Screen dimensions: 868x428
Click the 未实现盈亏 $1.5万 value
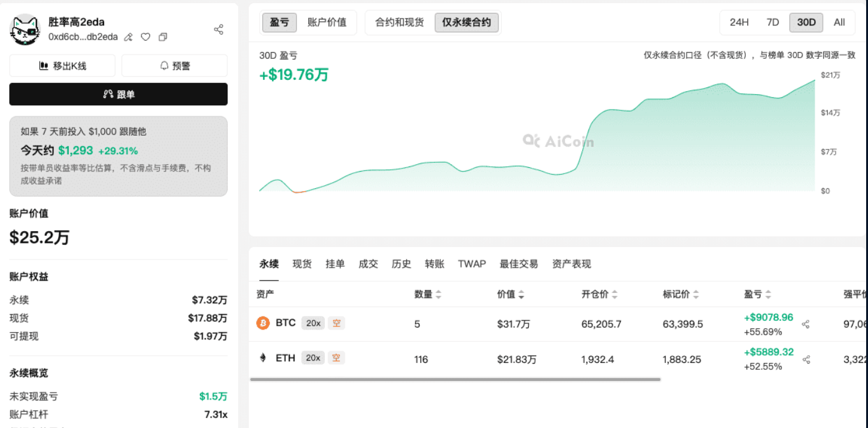point(213,396)
